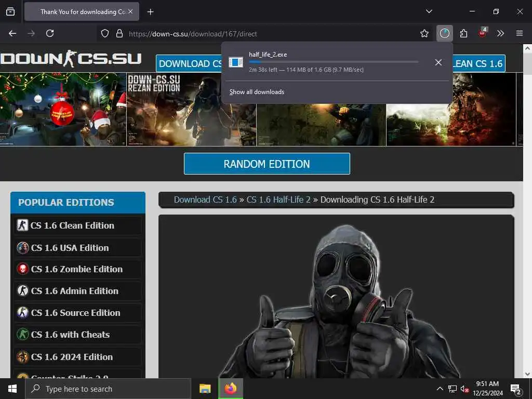
Task: Click the DOWNLOAD CS header button
Action: click(189, 63)
